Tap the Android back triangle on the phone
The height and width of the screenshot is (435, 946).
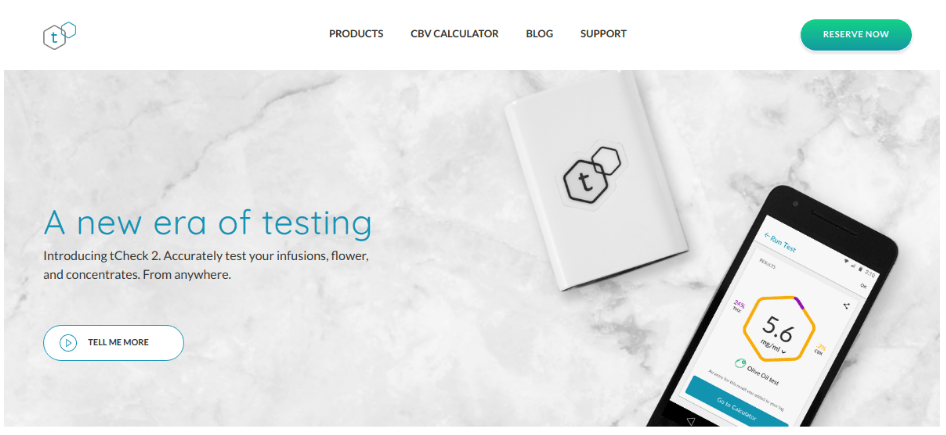pyautogui.click(x=691, y=421)
